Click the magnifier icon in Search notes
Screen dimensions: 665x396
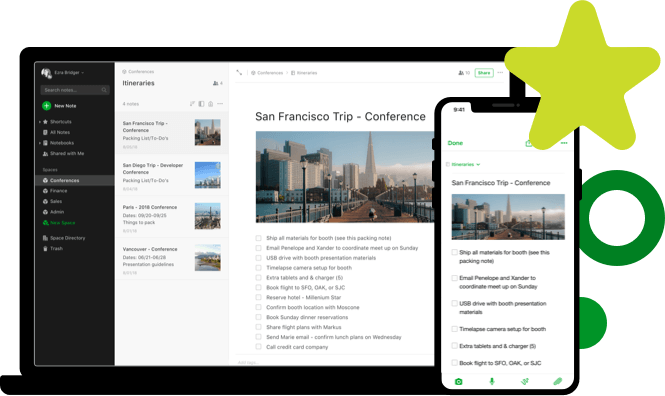(x=104, y=90)
